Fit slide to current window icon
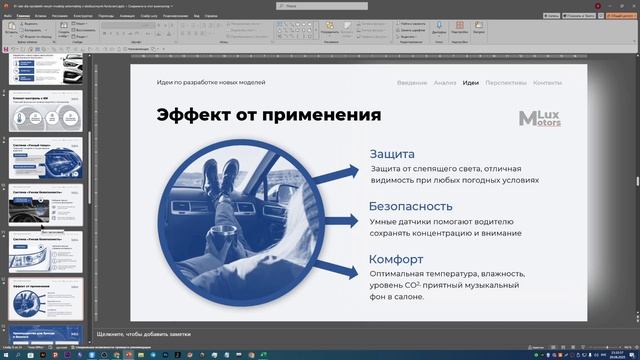Screen dimensions: 640x360 coord(636,347)
